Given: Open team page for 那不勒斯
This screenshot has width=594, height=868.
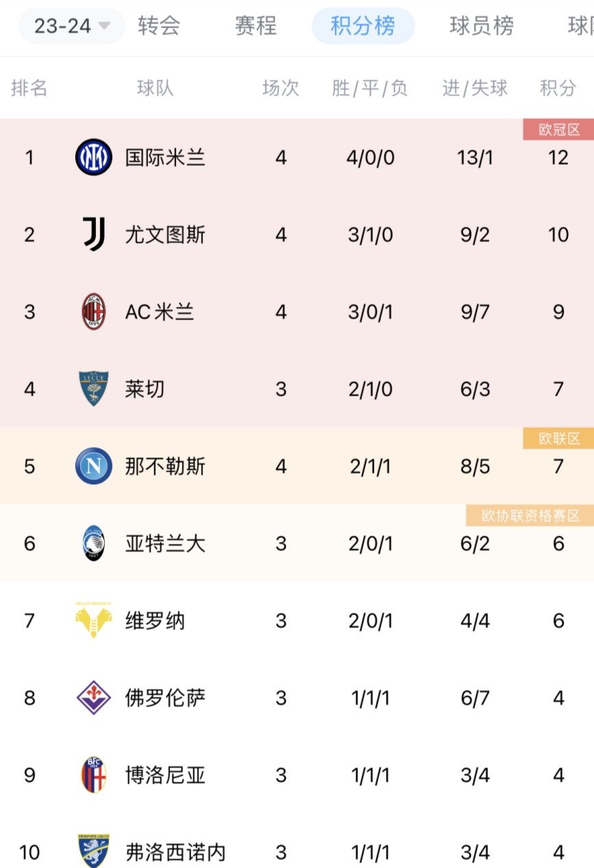Looking at the screenshot, I should coord(165,466).
